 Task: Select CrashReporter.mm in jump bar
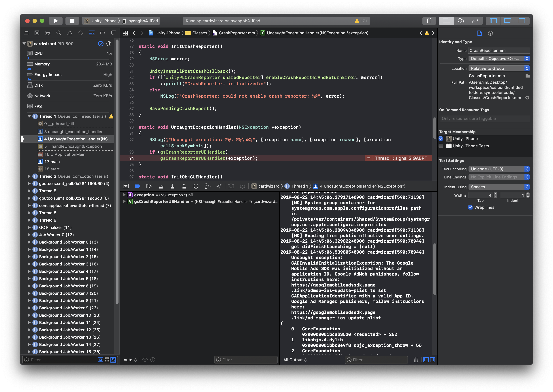(x=237, y=33)
